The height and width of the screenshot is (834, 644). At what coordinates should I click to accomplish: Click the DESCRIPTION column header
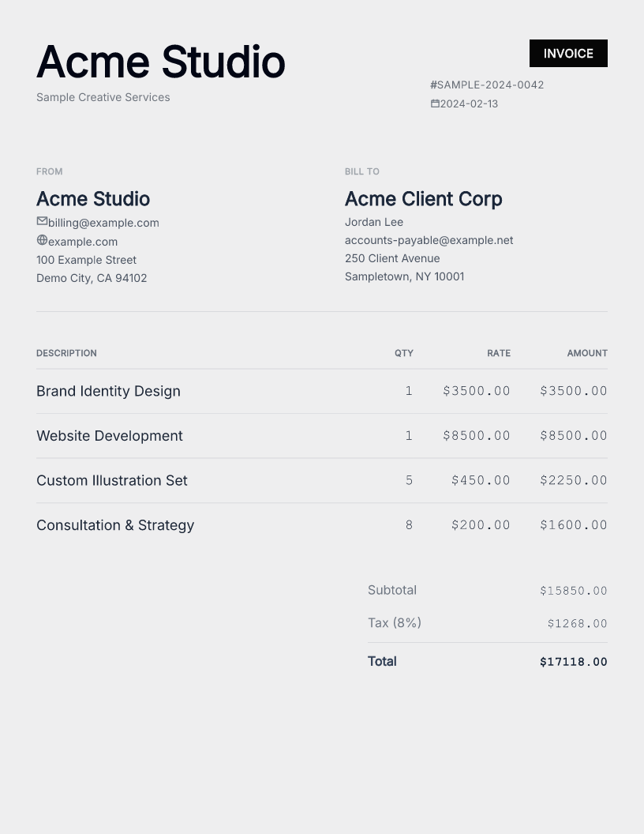pos(66,353)
